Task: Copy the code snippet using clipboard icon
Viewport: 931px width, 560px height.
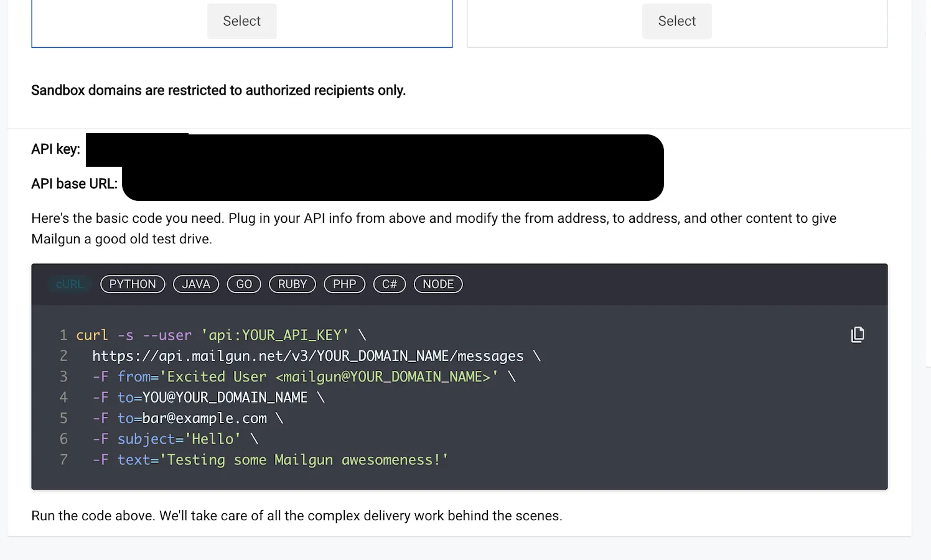Action: (858, 335)
